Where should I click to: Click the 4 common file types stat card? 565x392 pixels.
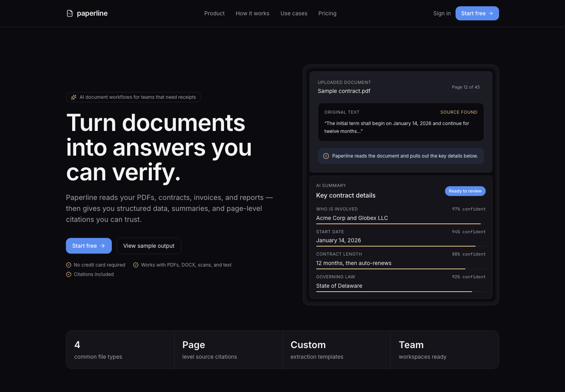(120, 350)
